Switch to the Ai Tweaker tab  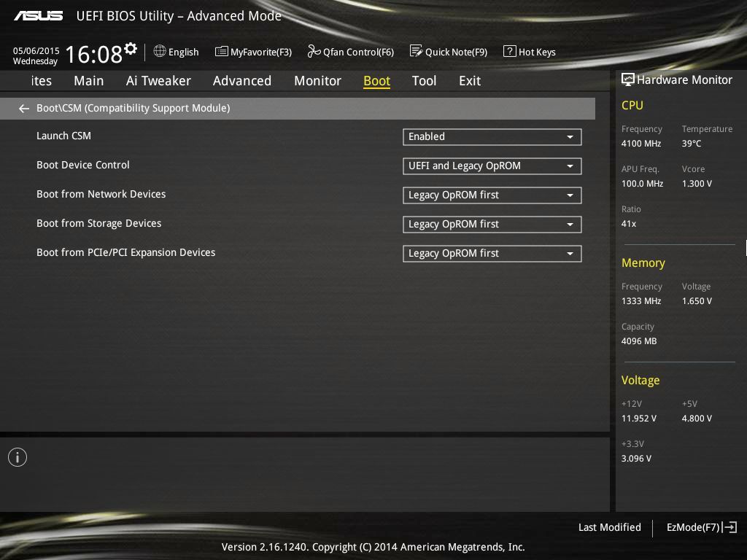pyautogui.click(x=158, y=81)
